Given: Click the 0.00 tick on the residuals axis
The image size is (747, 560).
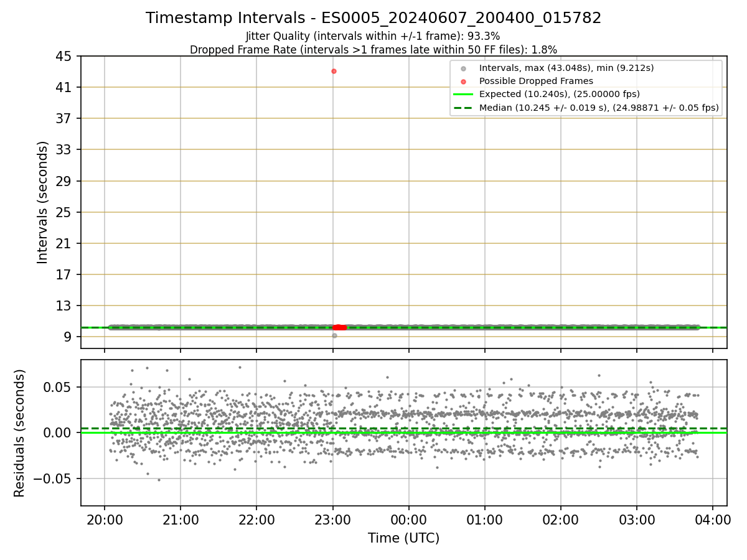Looking at the screenshot, I should tap(59, 432).
